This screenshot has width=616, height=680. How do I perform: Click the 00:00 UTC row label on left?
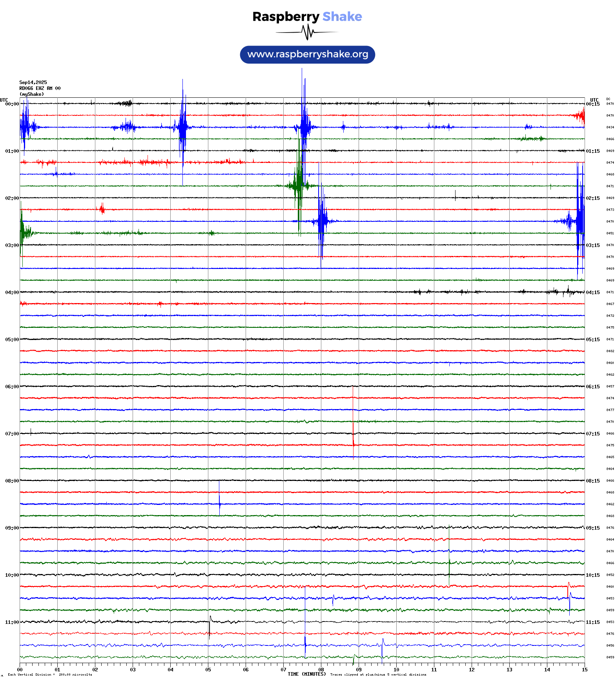(12, 104)
